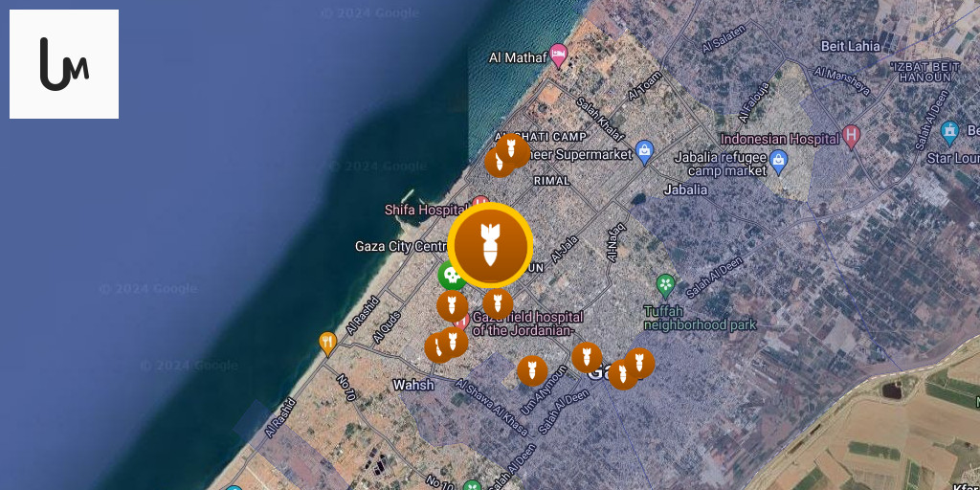Select the Jabalia town label
Viewport: 980px width, 490px height.
tap(686, 189)
